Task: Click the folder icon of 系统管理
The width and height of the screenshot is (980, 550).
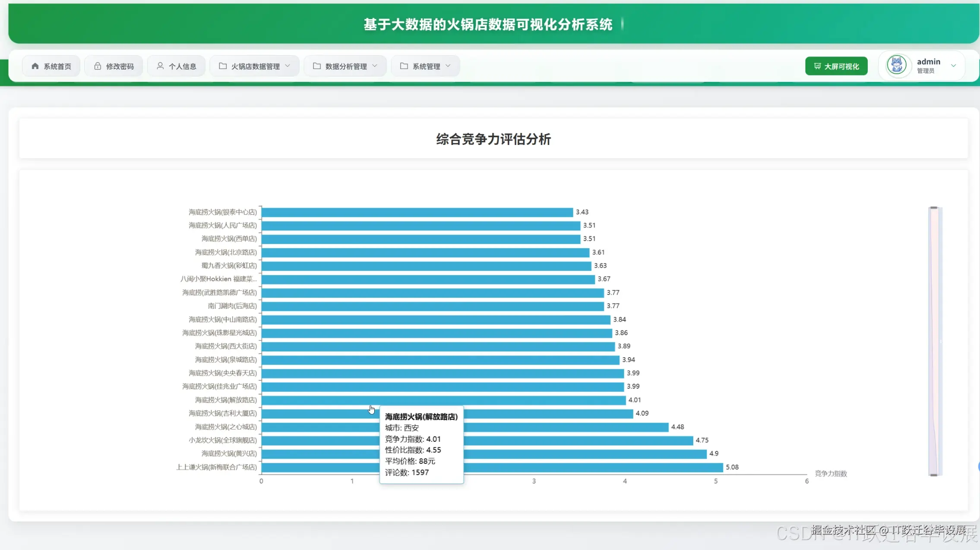Action: [403, 66]
